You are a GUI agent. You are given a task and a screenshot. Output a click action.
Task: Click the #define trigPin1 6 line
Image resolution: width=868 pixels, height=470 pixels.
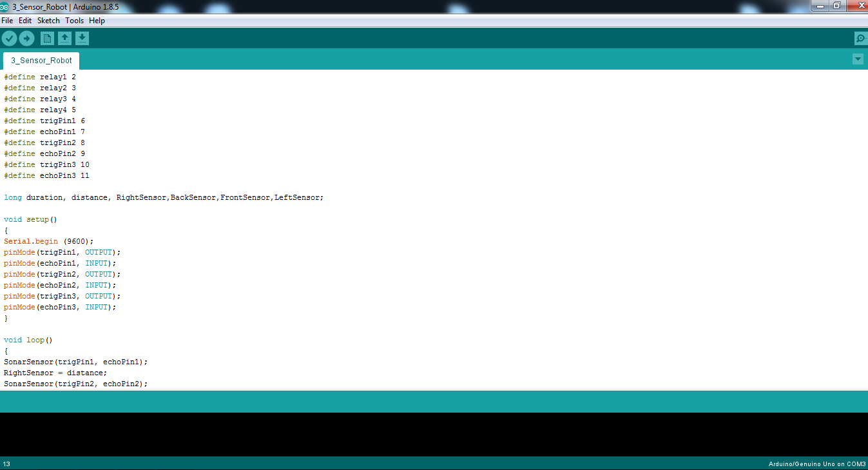point(44,121)
